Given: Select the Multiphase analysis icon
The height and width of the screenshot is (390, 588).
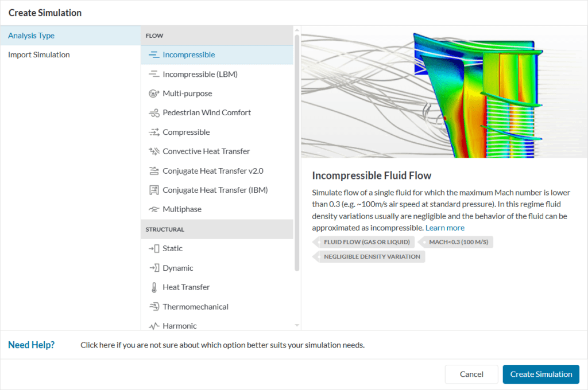Looking at the screenshot, I should pyautogui.click(x=154, y=209).
